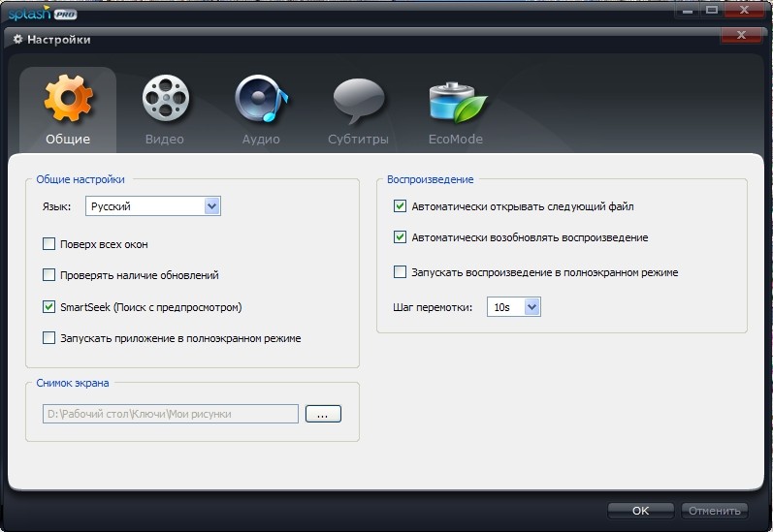This screenshot has height=532, width=773.
Task: Open the Субтитры speech bubble icon
Action: point(359,101)
